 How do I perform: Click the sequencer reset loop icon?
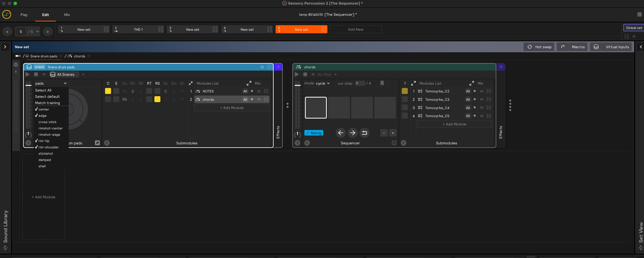point(364,133)
